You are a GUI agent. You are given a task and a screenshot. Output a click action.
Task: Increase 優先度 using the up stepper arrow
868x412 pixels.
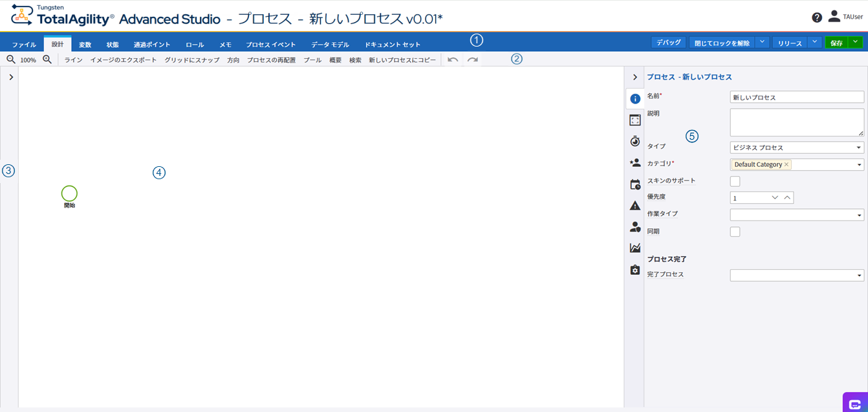[x=787, y=197]
